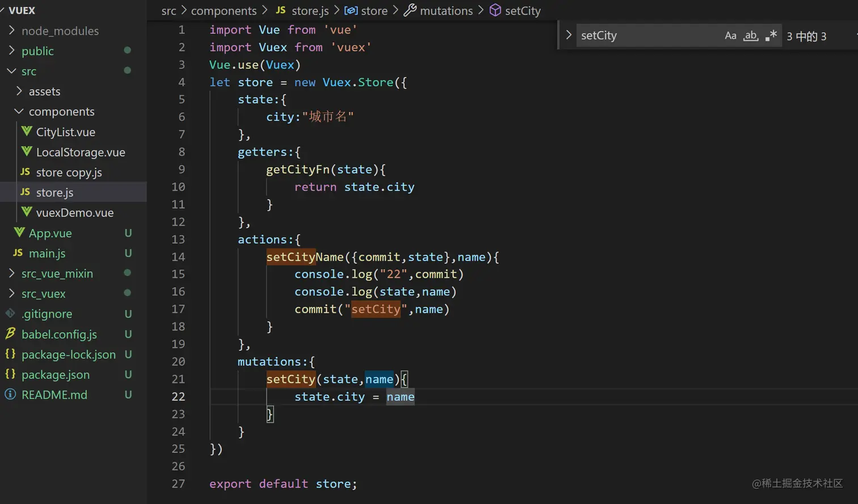Viewport: 858px width, 504px height.
Task: Click the 'vuex' import string on line 2
Action: pyautogui.click(x=351, y=47)
